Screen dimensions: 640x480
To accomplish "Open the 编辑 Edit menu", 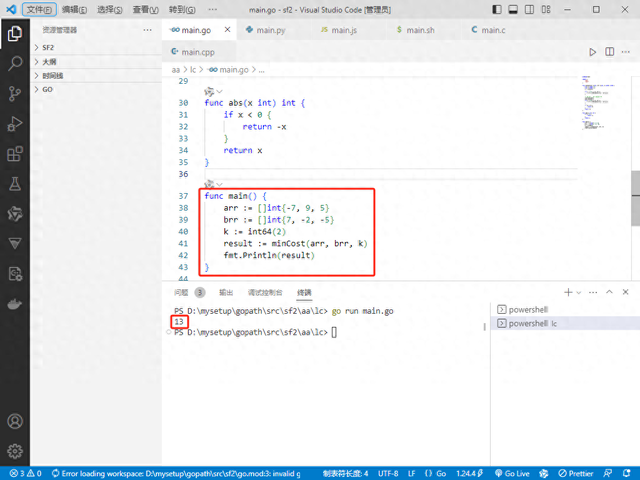I will [x=74, y=9].
